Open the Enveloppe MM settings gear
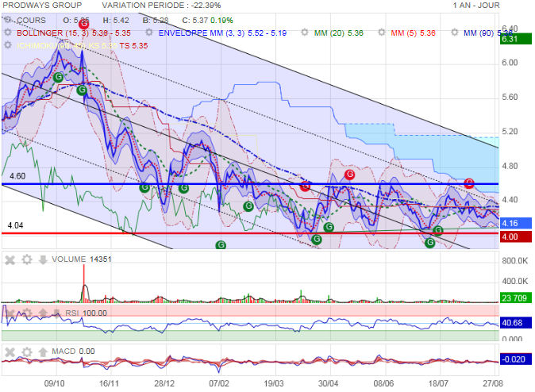The width and height of the screenshot is (535, 392). [x=149, y=33]
